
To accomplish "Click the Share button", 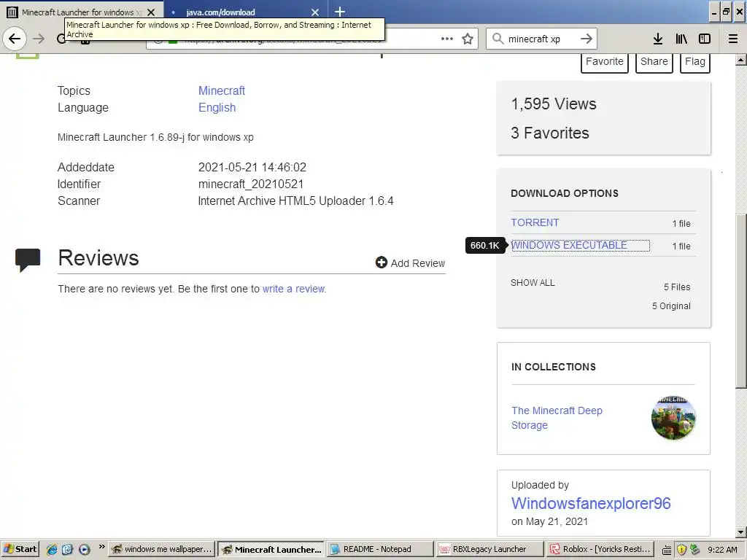I will click(x=654, y=62).
